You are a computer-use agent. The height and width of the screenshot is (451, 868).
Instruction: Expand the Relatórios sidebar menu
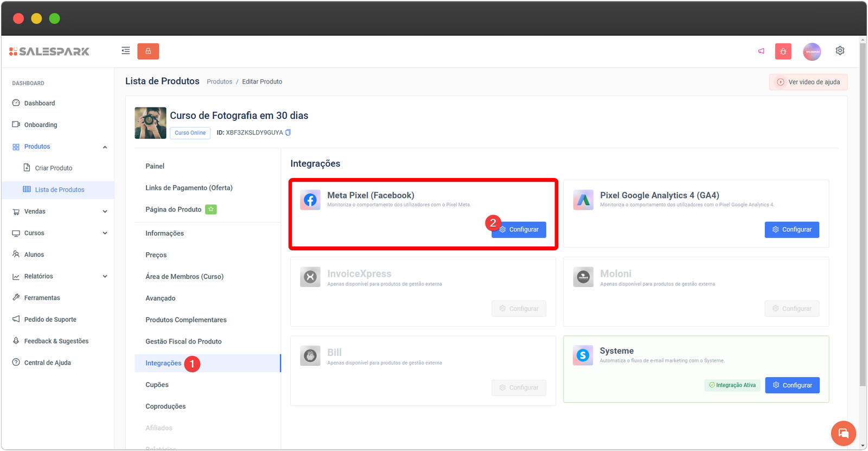105,276
